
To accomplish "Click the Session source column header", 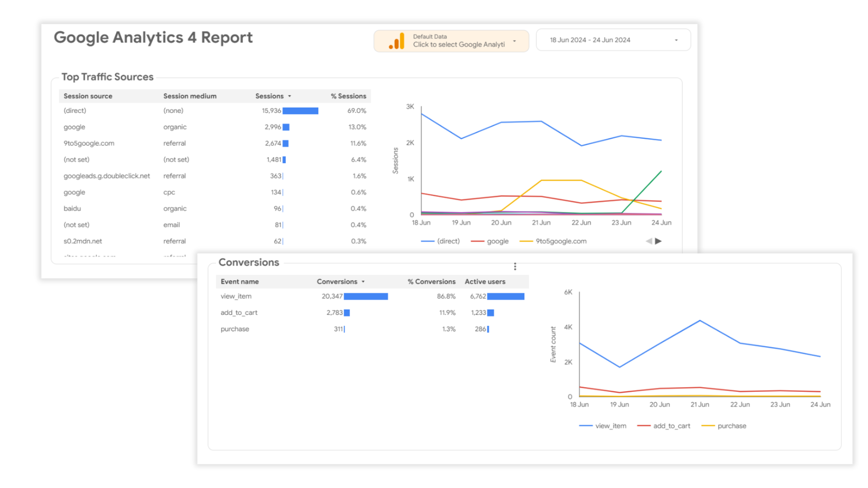I will point(88,96).
